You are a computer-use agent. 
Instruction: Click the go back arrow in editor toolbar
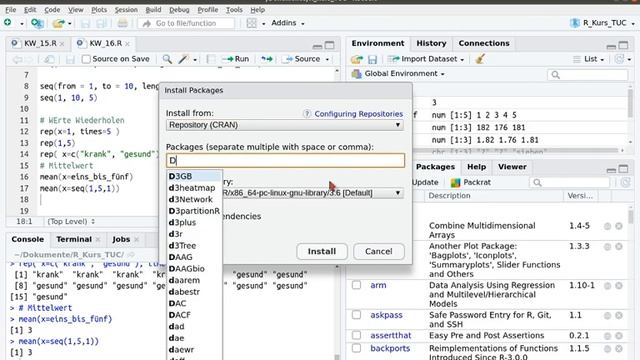17,60
